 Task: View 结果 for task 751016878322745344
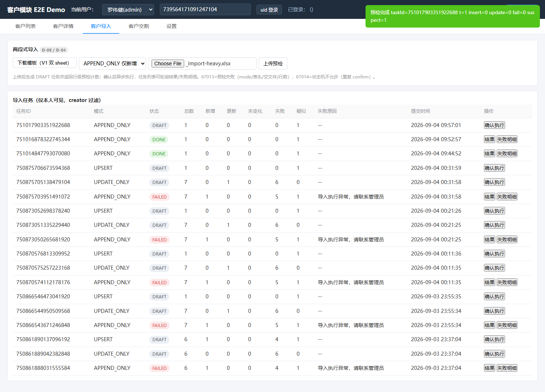click(x=489, y=139)
